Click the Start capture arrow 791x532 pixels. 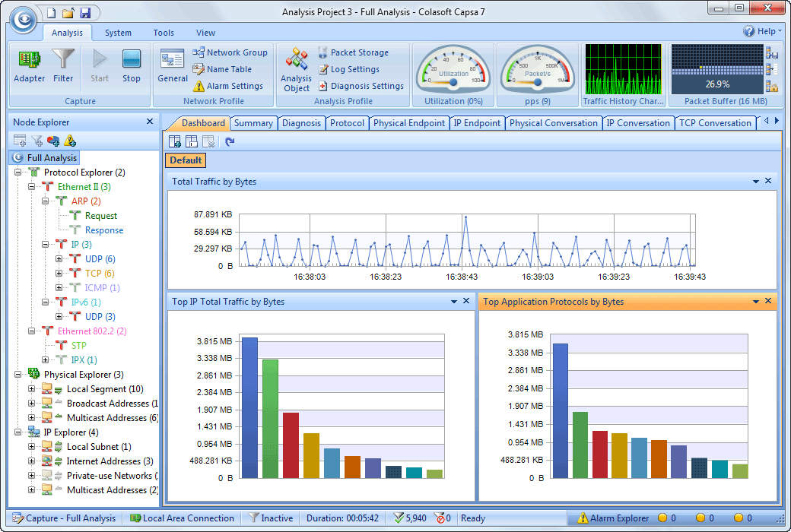[100, 65]
